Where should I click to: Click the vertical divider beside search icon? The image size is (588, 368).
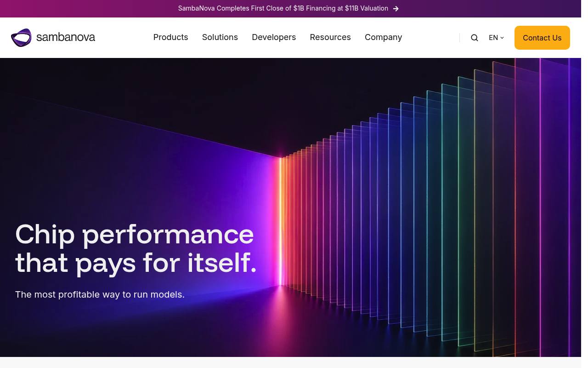pos(459,38)
